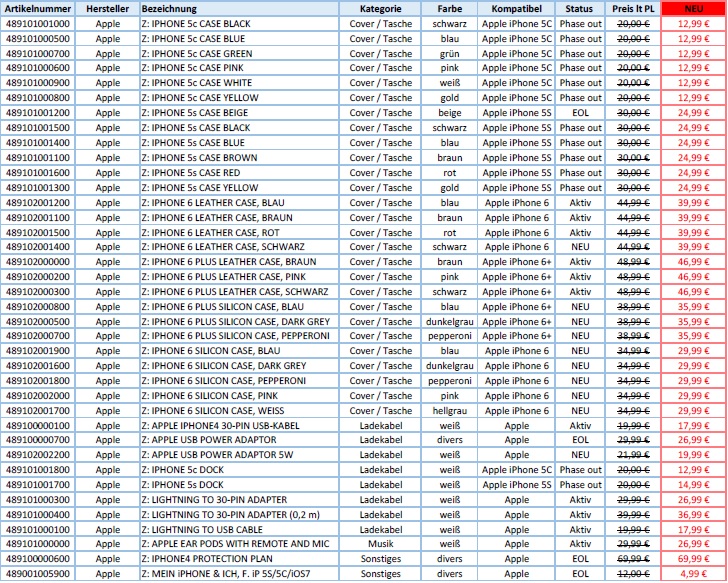Select Z: IPHONE 6 LEATHER CASE, SCHWARZ
This screenshot has width=728, height=583.
(x=239, y=246)
